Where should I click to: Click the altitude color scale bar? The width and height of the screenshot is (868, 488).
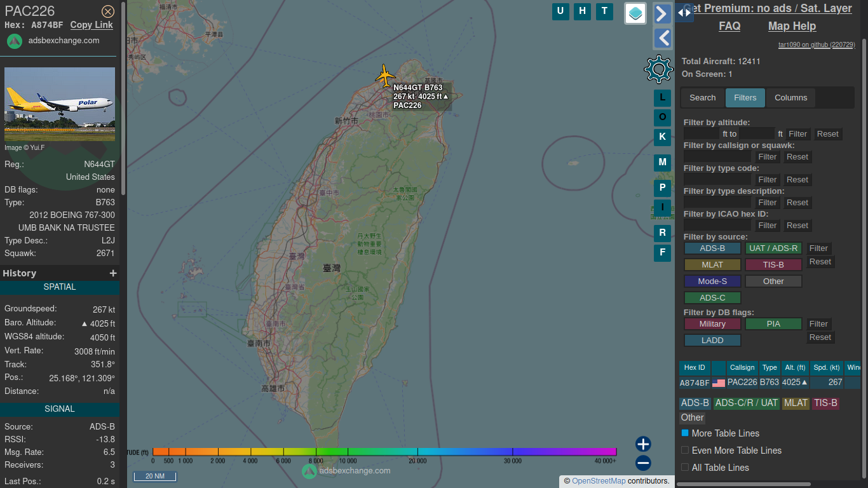pyautogui.click(x=384, y=452)
